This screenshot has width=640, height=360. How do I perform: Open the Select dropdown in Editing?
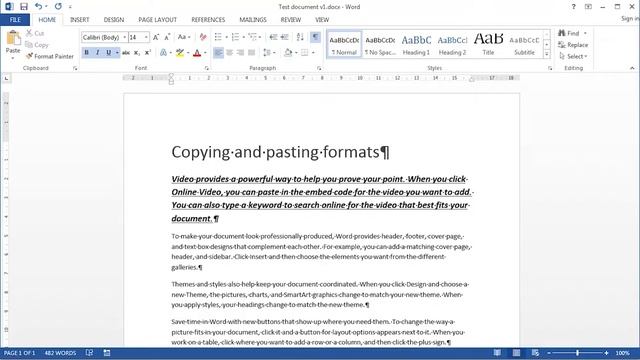(574, 56)
